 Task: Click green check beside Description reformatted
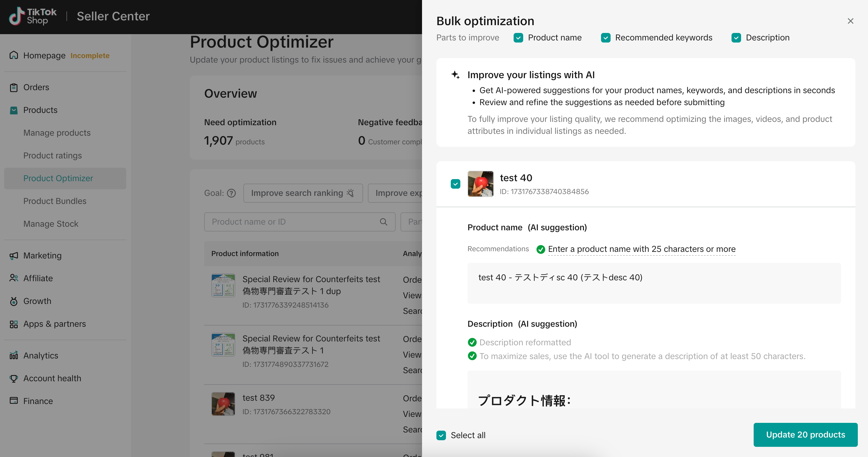coord(472,342)
